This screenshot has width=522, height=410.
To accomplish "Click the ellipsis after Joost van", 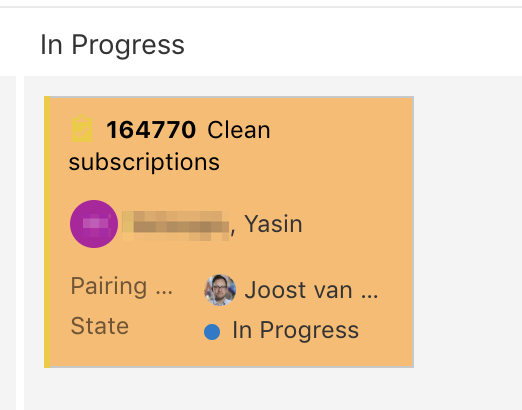I will tap(370, 295).
